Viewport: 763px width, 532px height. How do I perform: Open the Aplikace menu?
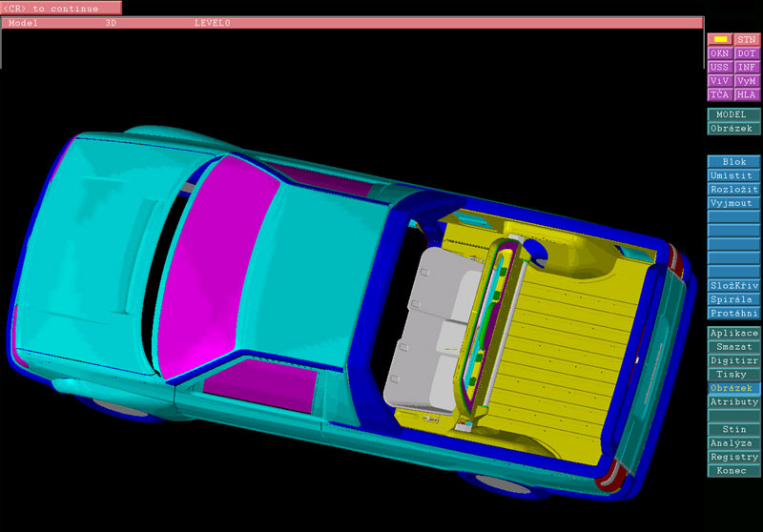733,333
